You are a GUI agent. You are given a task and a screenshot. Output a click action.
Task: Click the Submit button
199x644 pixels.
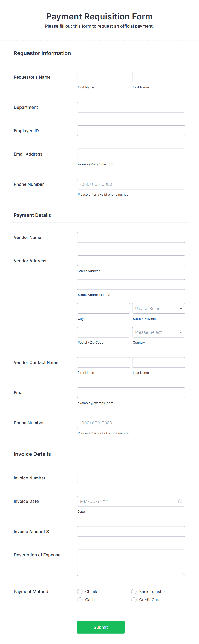[101, 627]
